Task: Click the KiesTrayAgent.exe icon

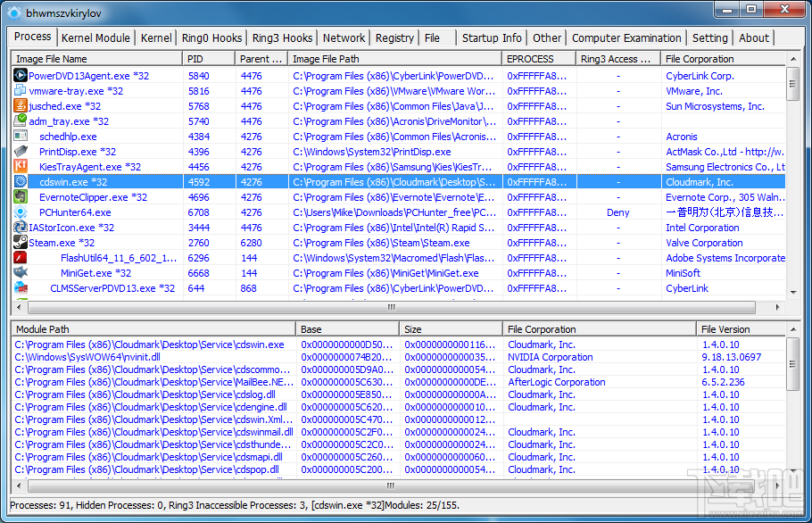Action: click(x=21, y=166)
